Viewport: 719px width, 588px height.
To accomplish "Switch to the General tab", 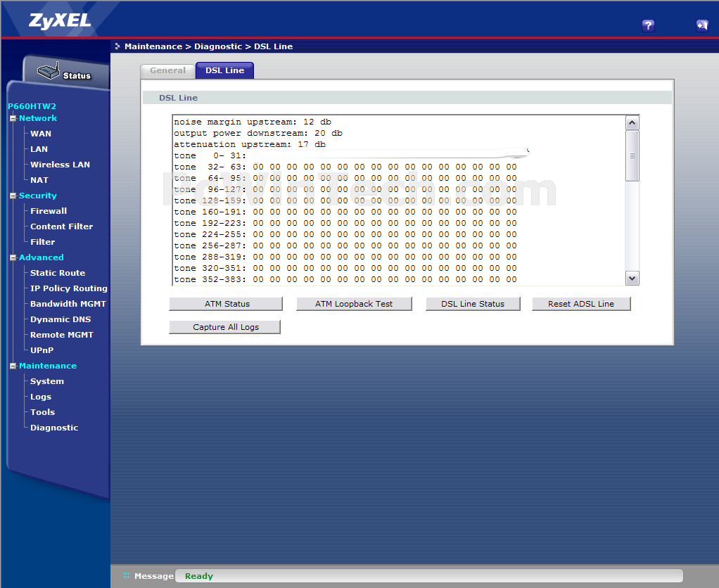I will 168,70.
